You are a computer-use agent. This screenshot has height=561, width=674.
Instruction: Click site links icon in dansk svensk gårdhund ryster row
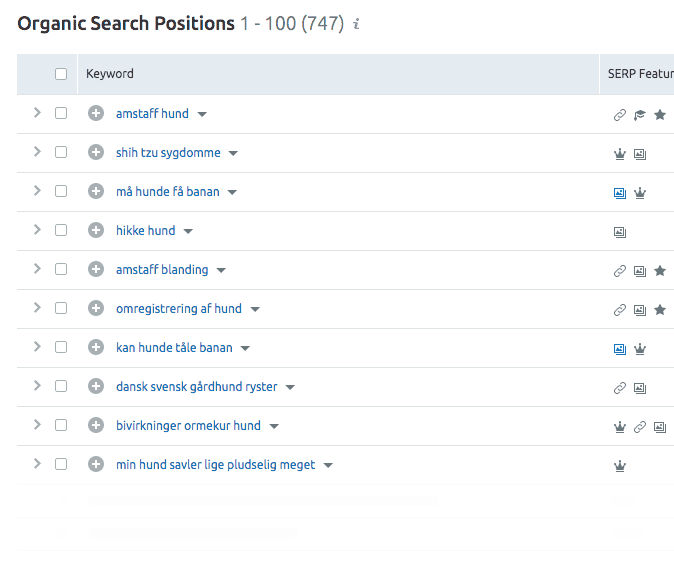pos(619,388)
